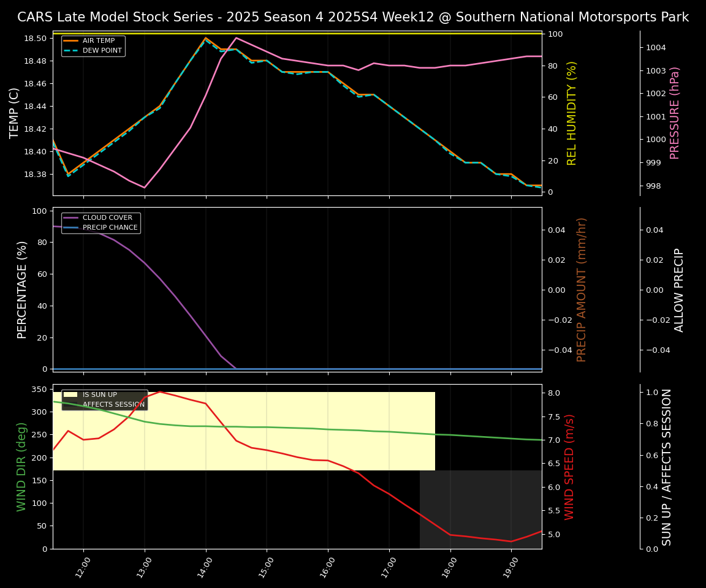Click the SUN UP / AFFECTS SESSION axis label
Screen dimensions: 706x588
[x=667, y=467]
